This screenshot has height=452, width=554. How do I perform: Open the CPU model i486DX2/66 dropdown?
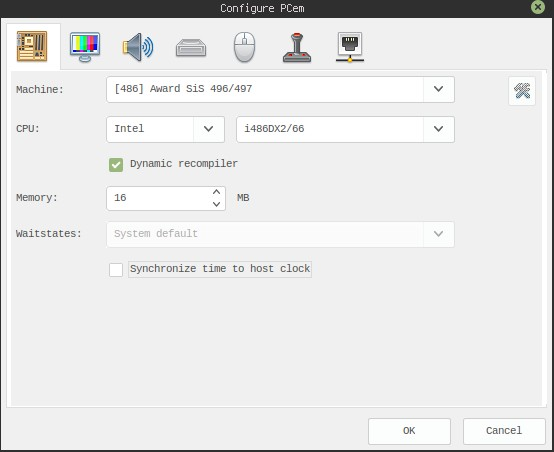coord(438,129)
